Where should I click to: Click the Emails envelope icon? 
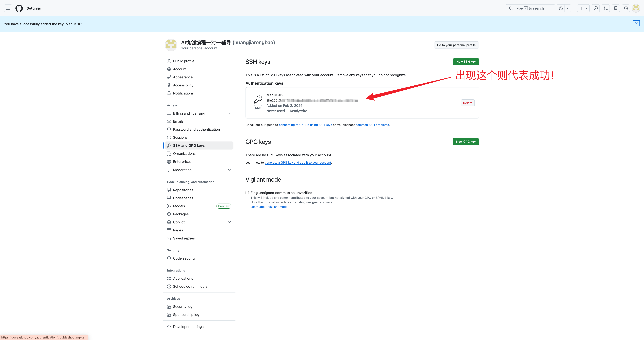169,121
